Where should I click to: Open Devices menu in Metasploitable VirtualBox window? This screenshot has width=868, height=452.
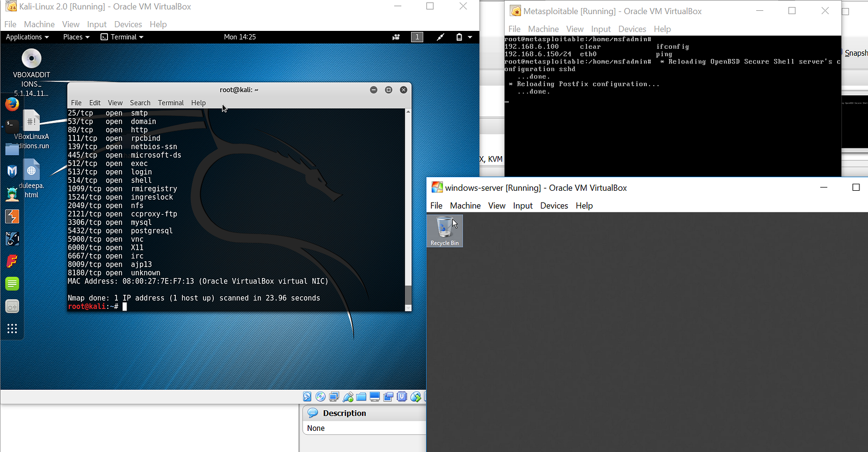click(632, 29)
